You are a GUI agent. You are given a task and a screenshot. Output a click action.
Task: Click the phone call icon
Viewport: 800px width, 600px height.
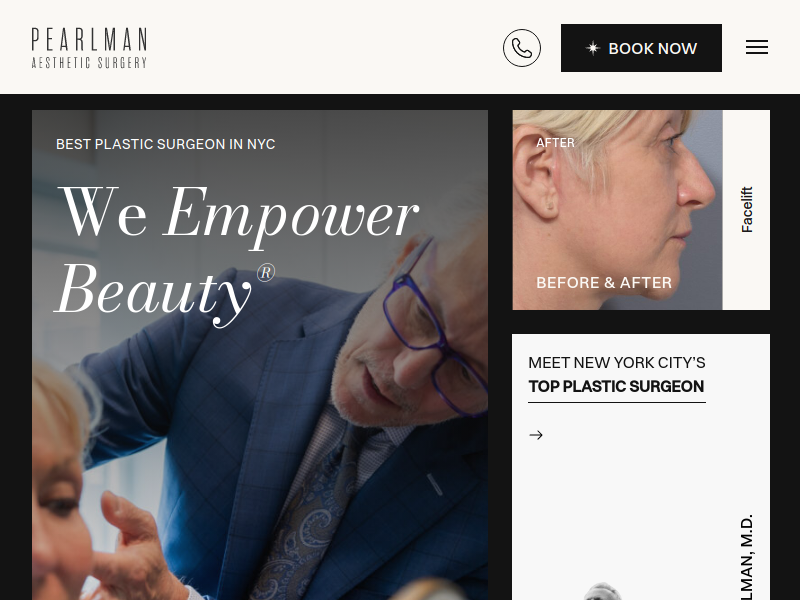pos(521,48)
